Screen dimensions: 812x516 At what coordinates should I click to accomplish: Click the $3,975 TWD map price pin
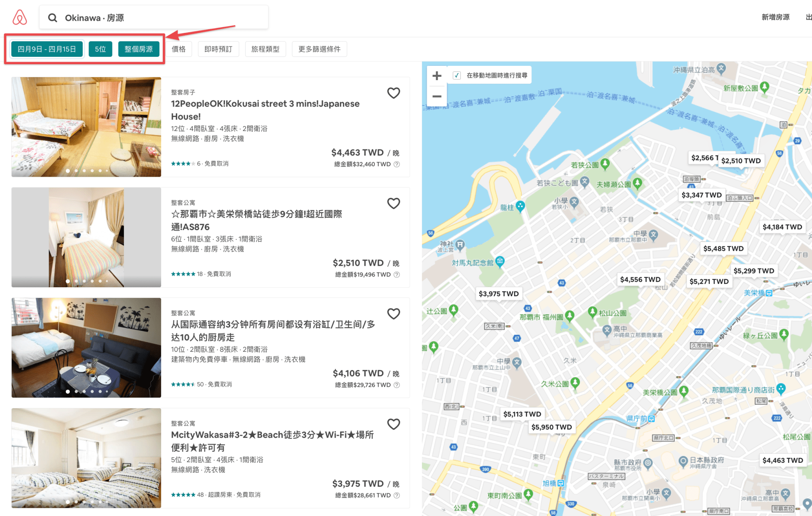pos(499,294)
